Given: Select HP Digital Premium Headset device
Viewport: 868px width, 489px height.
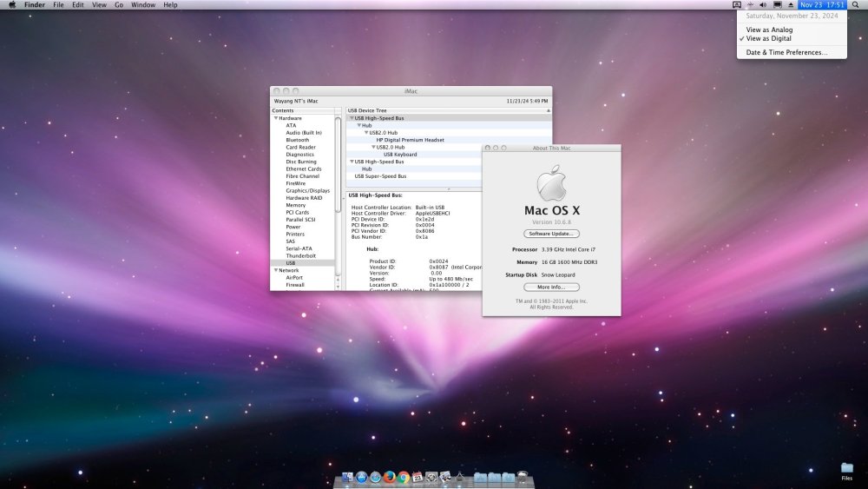Looking at the screenshot, I should 411,140.
